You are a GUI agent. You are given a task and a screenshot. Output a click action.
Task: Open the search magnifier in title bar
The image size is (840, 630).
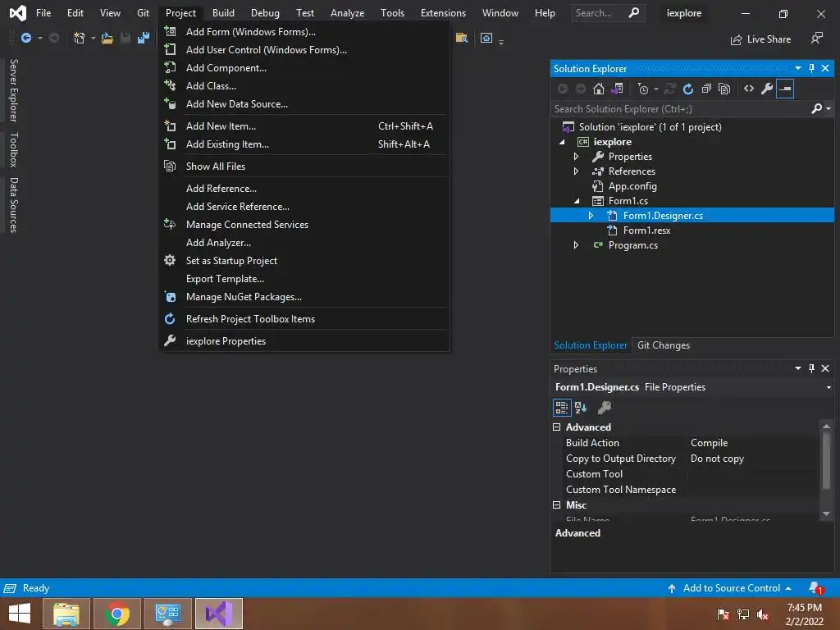coord(634,13)
